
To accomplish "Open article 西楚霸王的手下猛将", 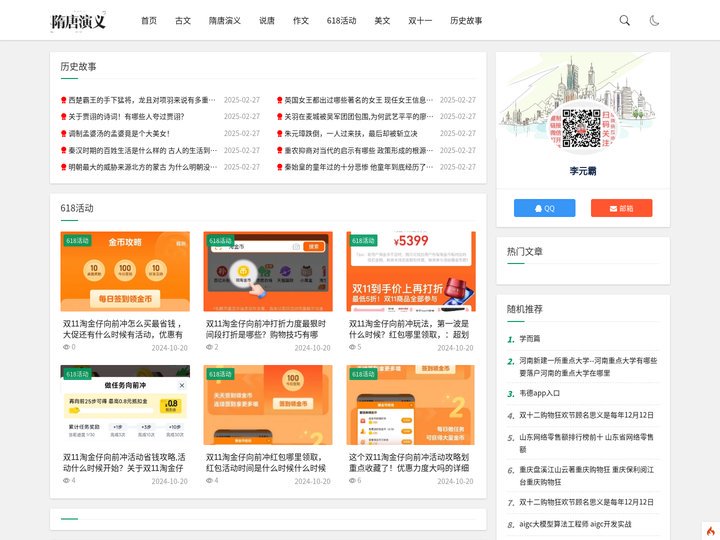I will click(142, 100).
